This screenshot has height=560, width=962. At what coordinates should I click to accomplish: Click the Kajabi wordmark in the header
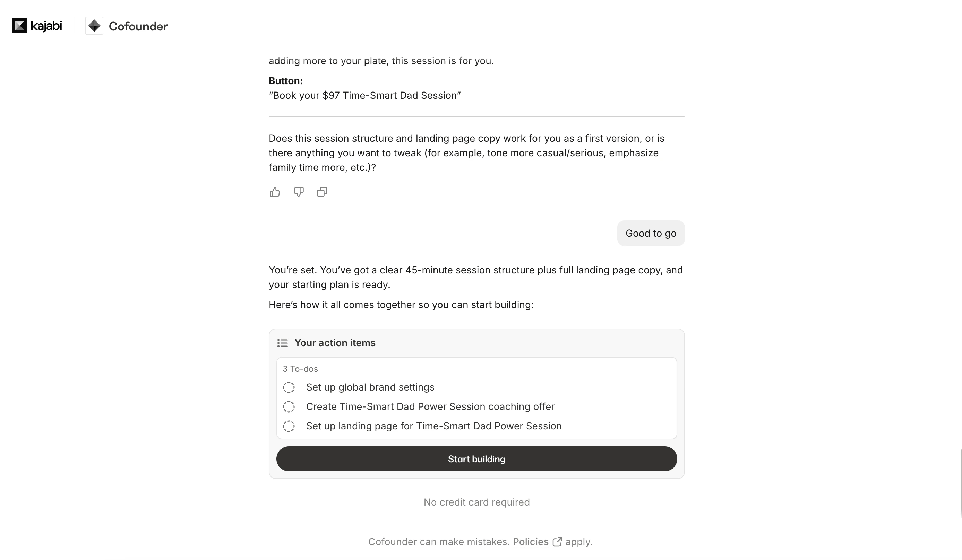point(46,26)
